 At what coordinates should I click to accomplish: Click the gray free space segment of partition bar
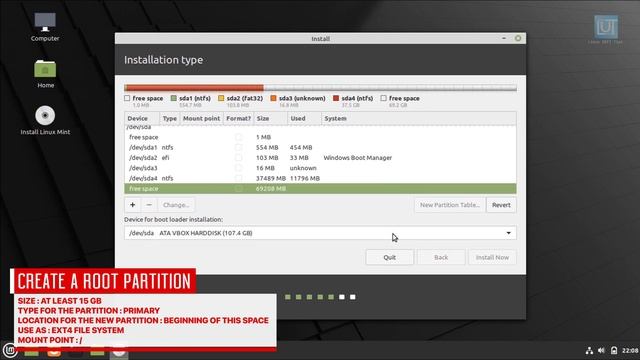tap(390, 88)
